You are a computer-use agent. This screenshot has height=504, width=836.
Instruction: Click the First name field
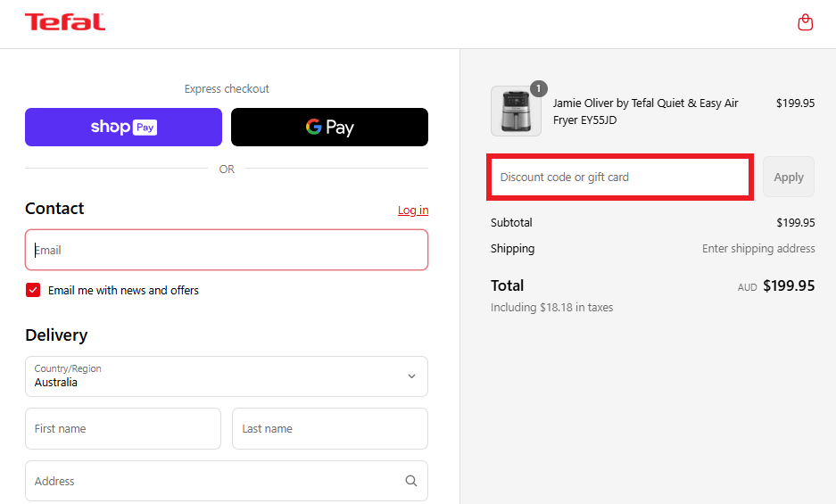123,429
